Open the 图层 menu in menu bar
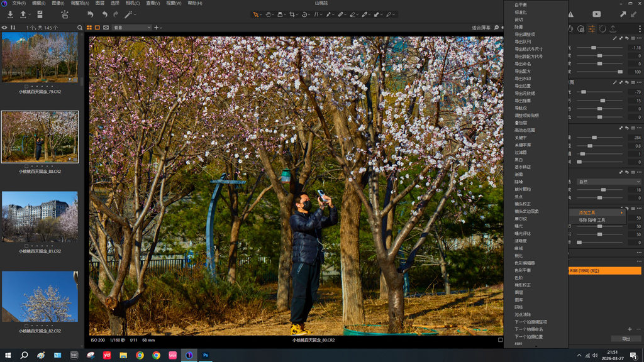 point(99,3)
